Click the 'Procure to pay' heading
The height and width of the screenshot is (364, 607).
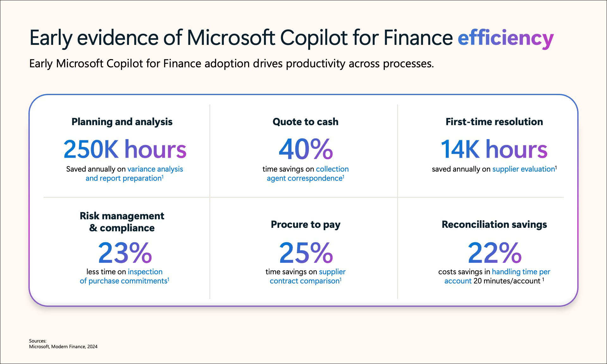306,225
